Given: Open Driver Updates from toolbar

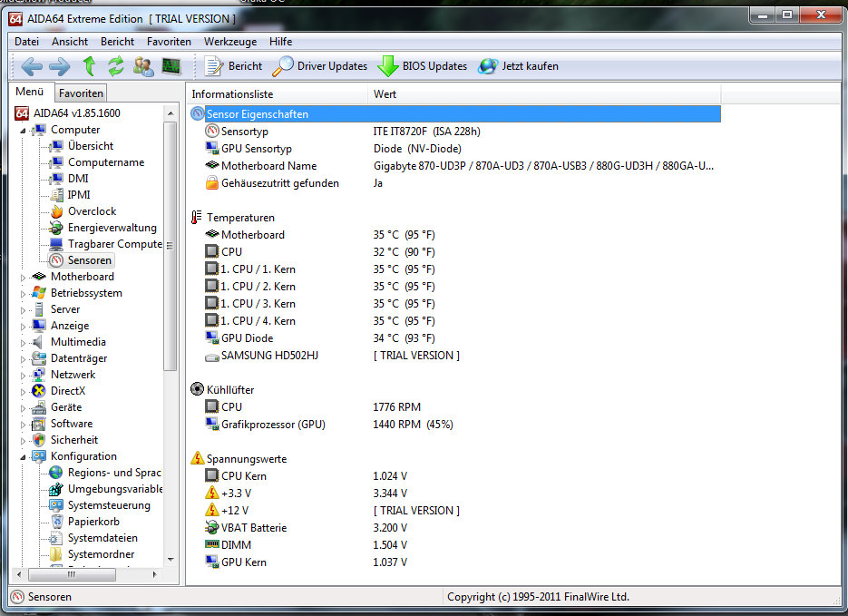Looking at the screenshot, I should (319, 66).
